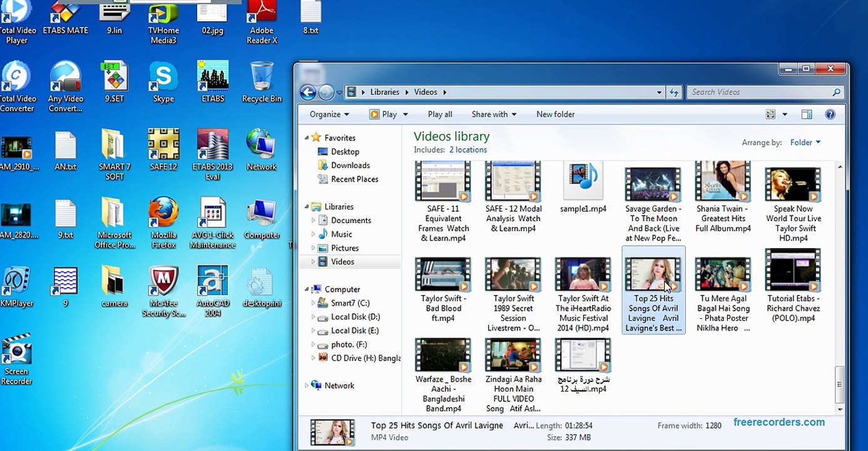This screenshot has width=868, height=451.
Task: Launch AutoCAD 2004 from the desktop
Action: (213, 291)
